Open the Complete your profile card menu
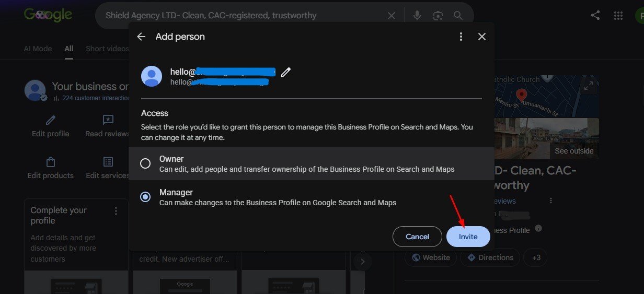Viewport: 644px width, 294px height. tap(116, 211)
